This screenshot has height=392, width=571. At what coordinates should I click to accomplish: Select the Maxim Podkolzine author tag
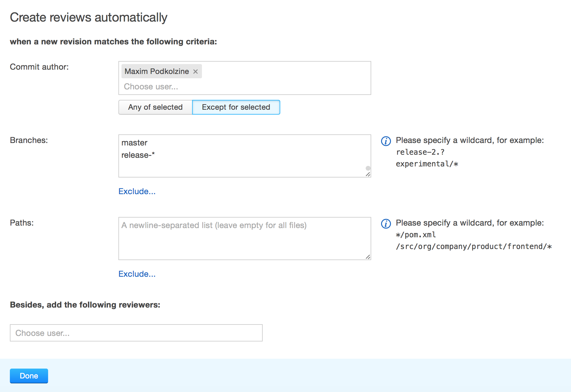pyautogui.click(x=157, y=71)
